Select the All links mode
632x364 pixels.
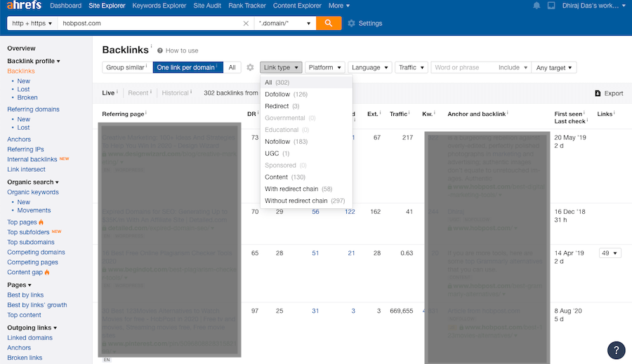[x=232, y=67]
